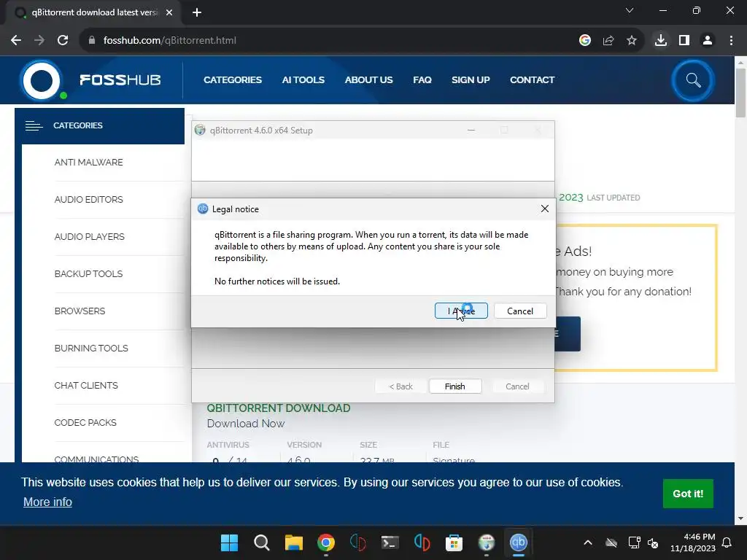Open Microsoft Store from the taskbar

pos(454,542)
